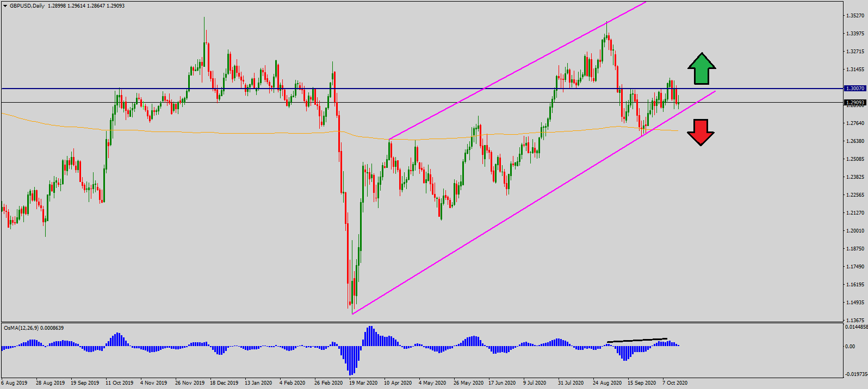Click the 1.16195 price axis label
Image resolution: width=868 pixels, height=389 pixels.
855,285
